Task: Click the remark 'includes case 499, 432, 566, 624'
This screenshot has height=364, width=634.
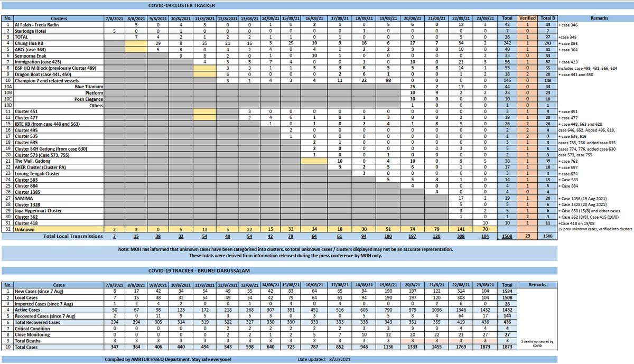Action: pos(588,69)
